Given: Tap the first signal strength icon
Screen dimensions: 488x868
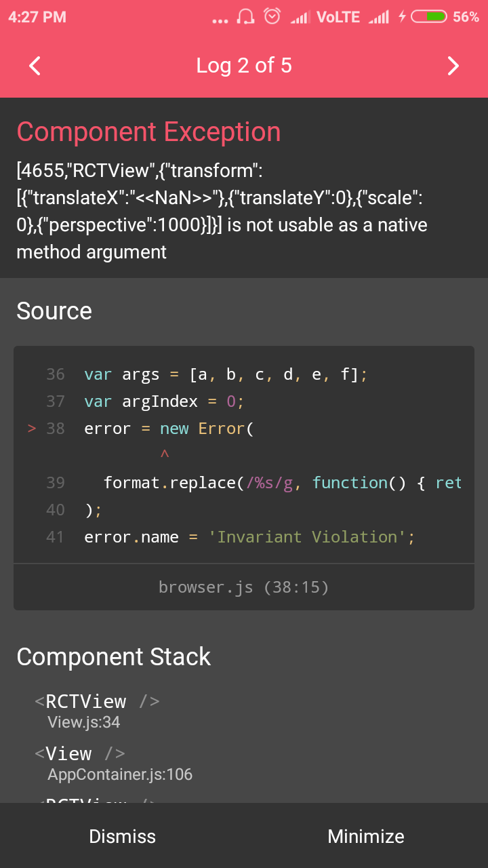Looking at the screenshot, I should click(300, 17).
